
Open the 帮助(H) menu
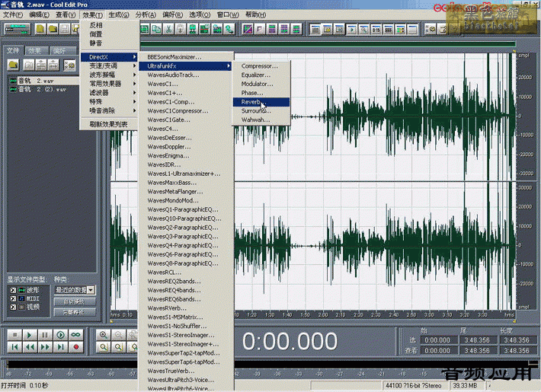(256, 14)
